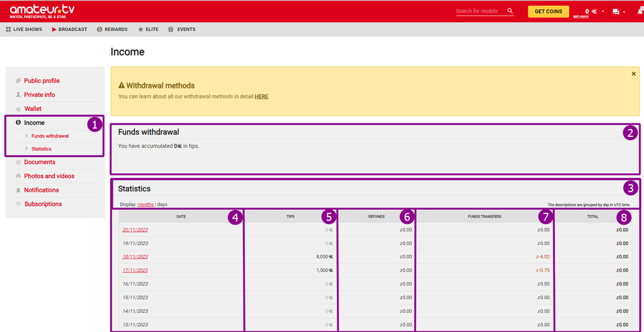Click the amateur.tv logo
644x332 pixels.
42,11
